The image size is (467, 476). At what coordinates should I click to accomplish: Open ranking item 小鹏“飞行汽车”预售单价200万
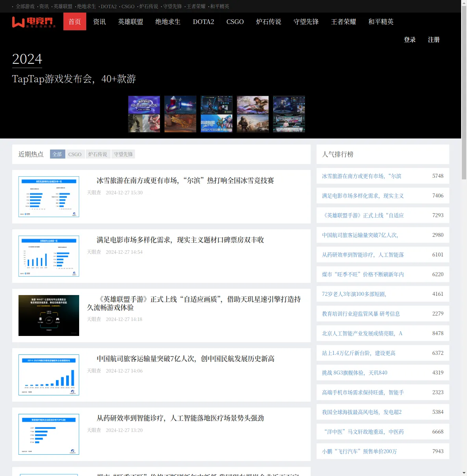pyautogui.click(x=360, y=451)
